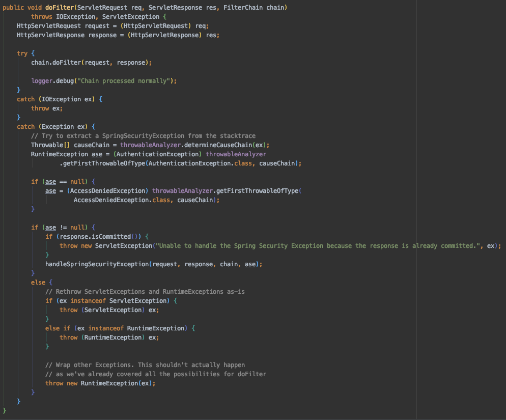Click the 'throw ex;' statement
Viewport: 506px width, 420px height.
tap(47, 108)
